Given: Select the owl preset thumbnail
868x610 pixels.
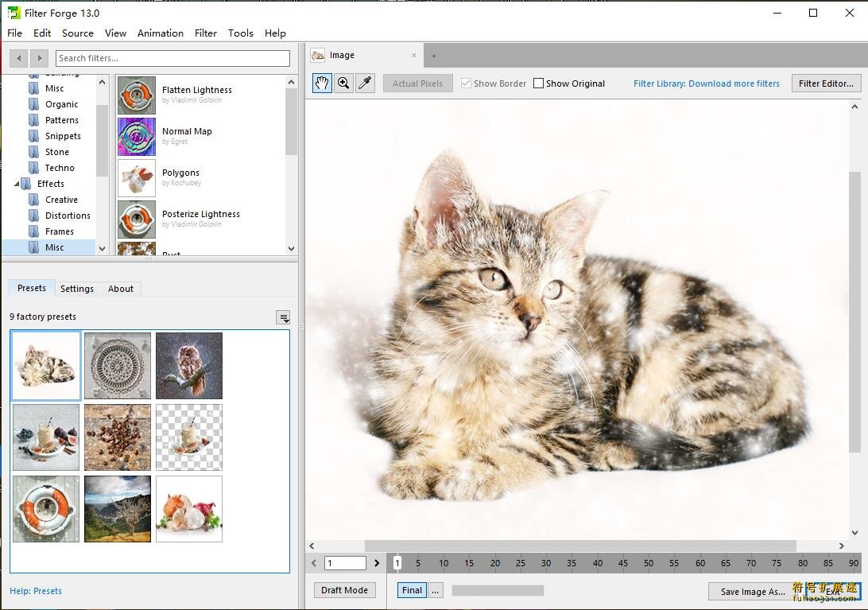Looking at the screenshot, I should (x=189, y=366).
